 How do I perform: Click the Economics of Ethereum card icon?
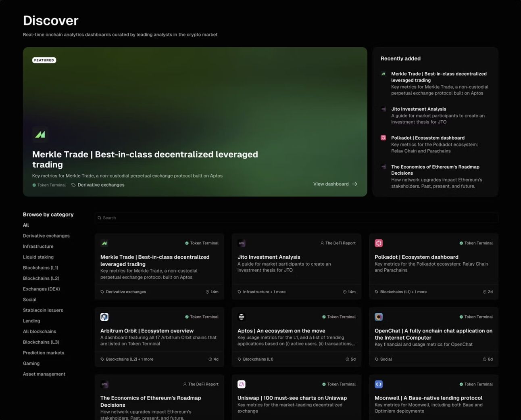tap(104, 384)
